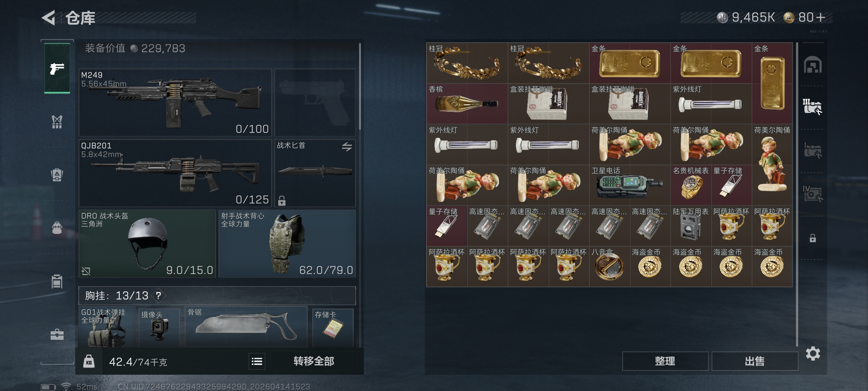Viewport: 868px width, 391px height.
Task: Open the 胸挂 help question mark
Action: click(x=158, y=296)
